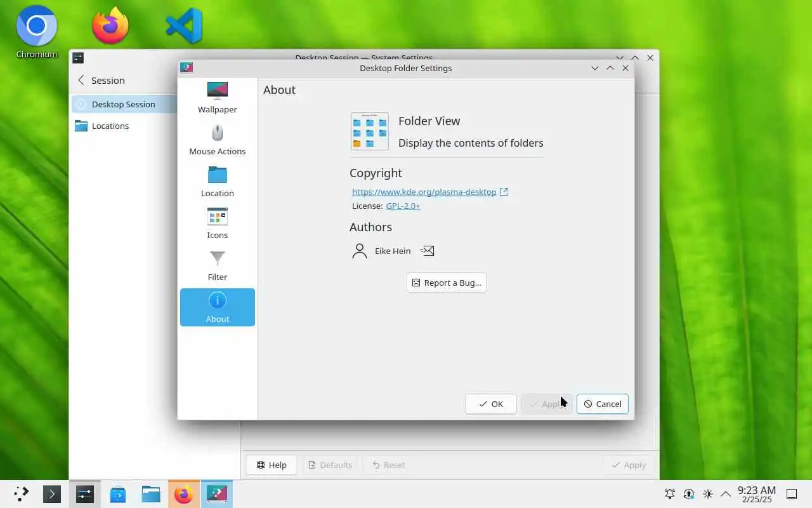Maximize the Desktop Folder Settings dialog

(x=610, y=68)
